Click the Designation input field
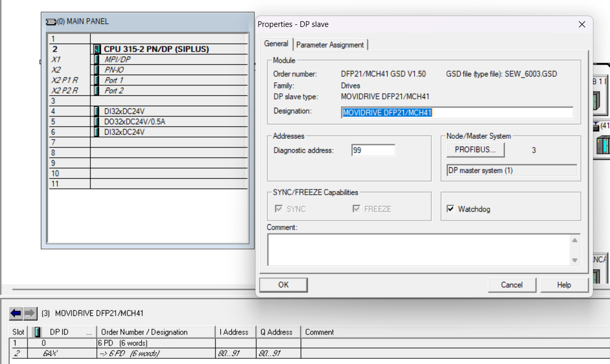 (x=457, y=113)
